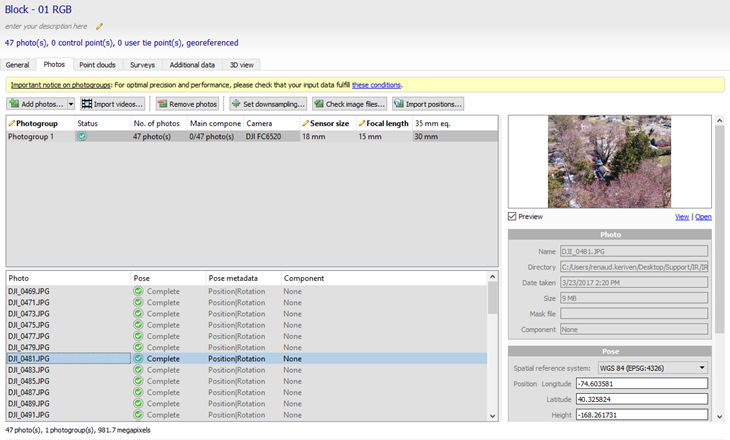Toggle the Preview checkbox

pos(513,216)
